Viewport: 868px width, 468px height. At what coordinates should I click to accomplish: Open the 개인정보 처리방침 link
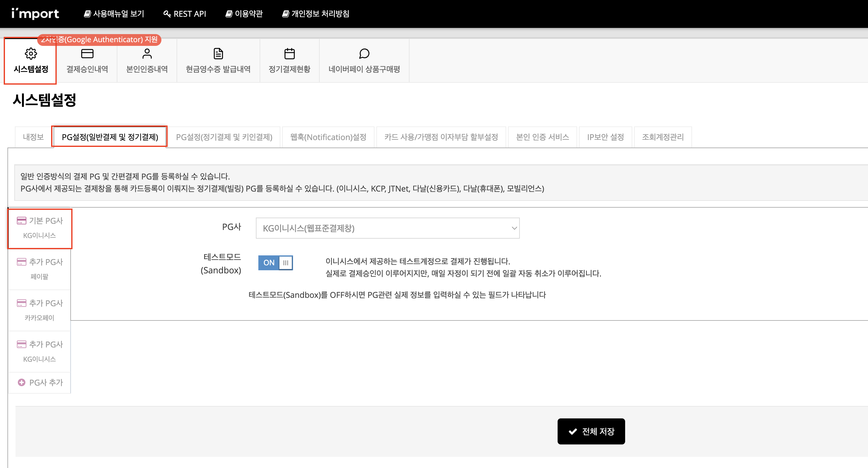coord(316,14)
